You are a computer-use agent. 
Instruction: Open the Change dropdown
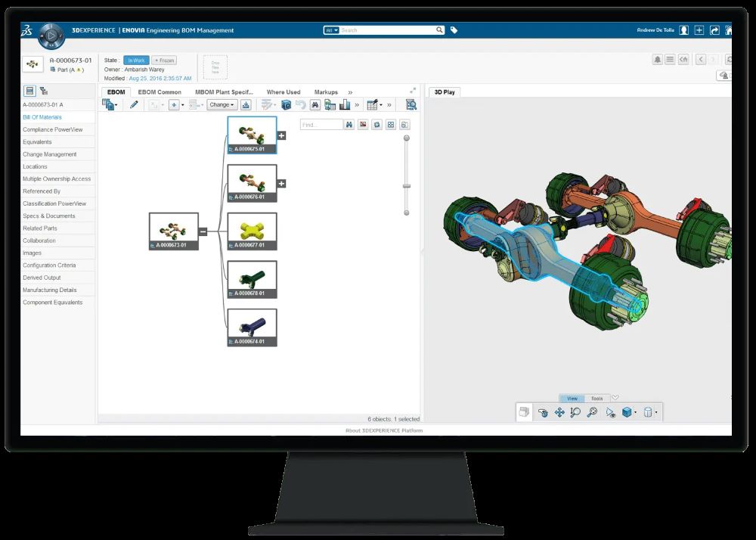point(222,104)
